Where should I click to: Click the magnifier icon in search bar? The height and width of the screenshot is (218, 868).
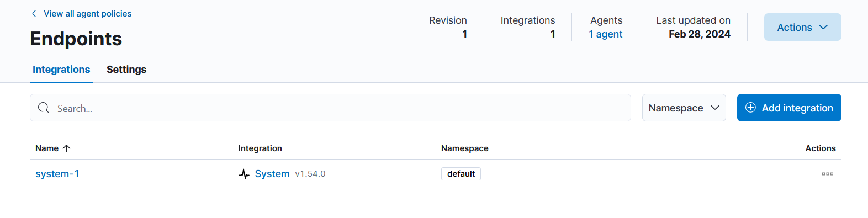44,108
